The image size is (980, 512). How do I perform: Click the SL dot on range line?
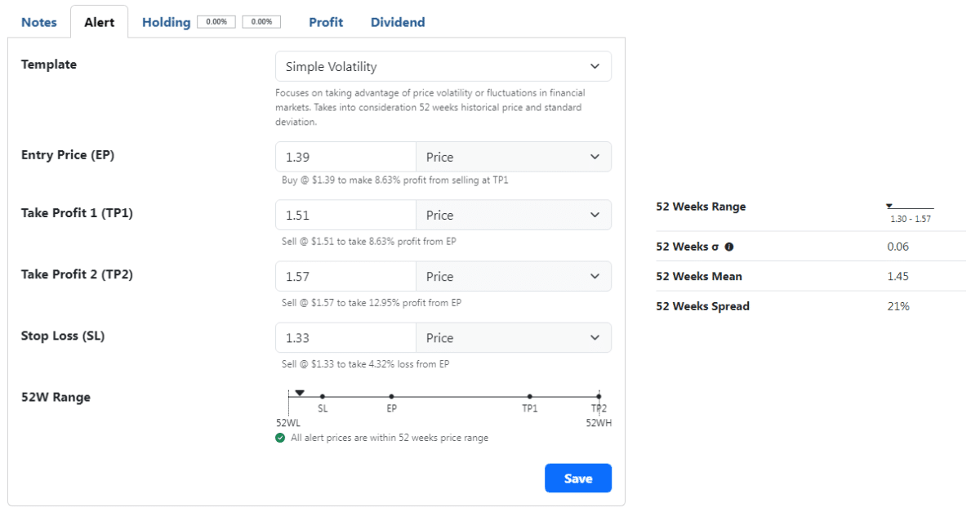(x=323, y=397)
